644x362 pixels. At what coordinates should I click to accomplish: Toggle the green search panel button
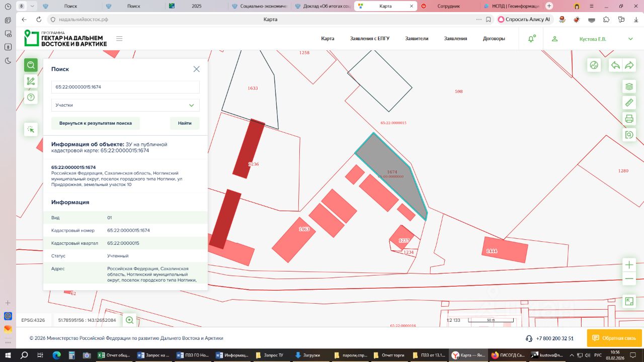[31, 65]
